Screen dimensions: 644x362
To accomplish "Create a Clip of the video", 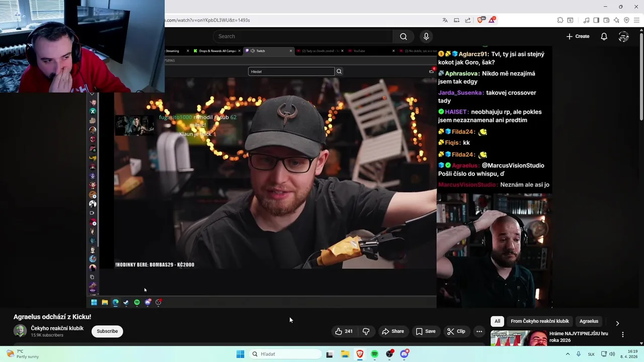I will point(456,331).
